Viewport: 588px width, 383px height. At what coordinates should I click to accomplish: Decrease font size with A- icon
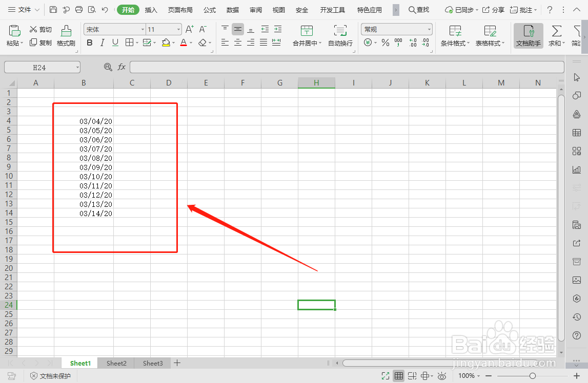point(202,29)
